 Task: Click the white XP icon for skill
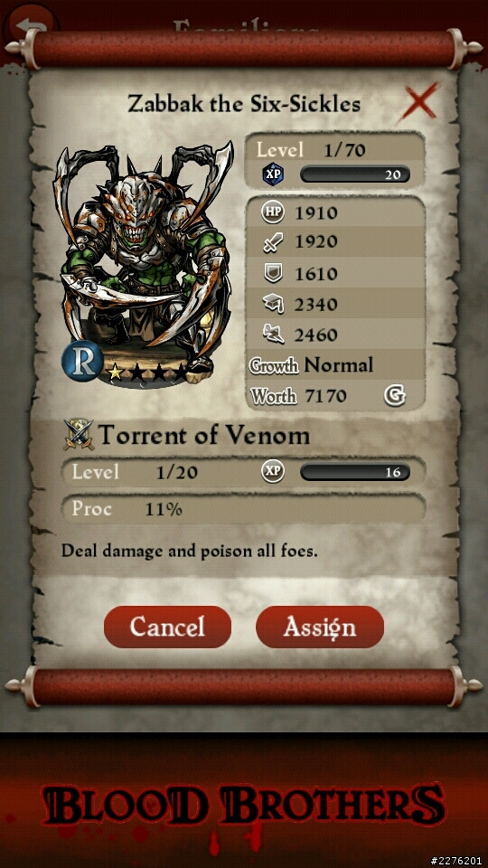(272, 472)
